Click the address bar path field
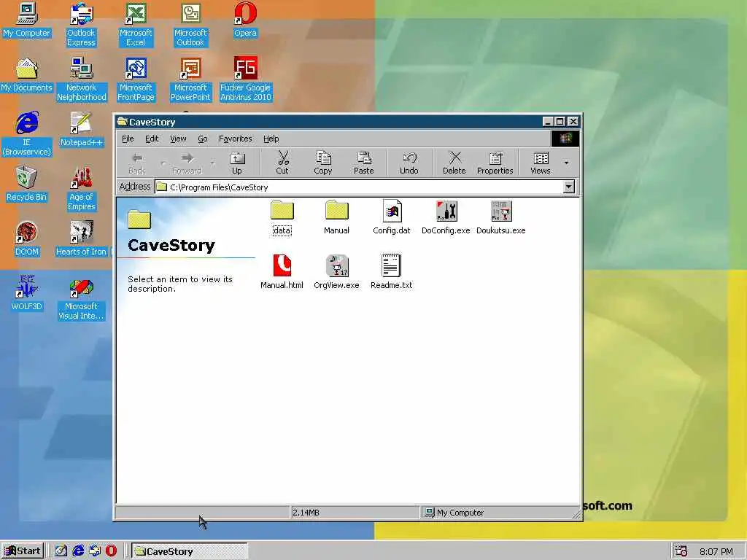Viewport: 747px width, 560px height. 359,187
